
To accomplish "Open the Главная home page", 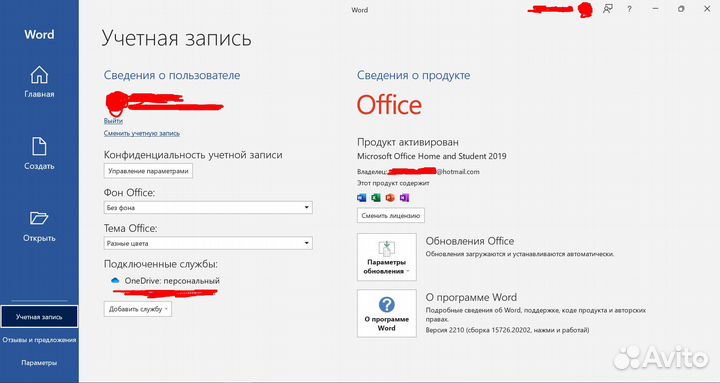I will tap(39, 82).
